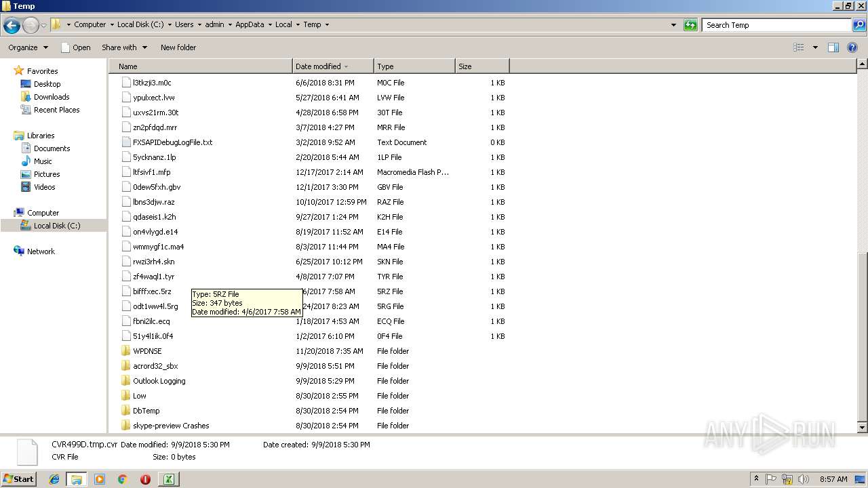Open Desktop in the navigation pane
The height and width of the screenshot is (488, 868).
coord(47,84)
